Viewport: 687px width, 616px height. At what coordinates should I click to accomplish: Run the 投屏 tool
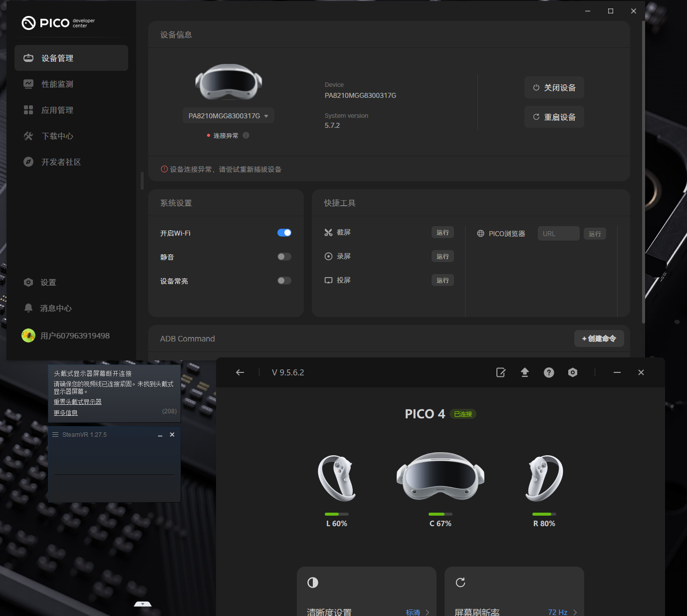click(x=443, y=281)
